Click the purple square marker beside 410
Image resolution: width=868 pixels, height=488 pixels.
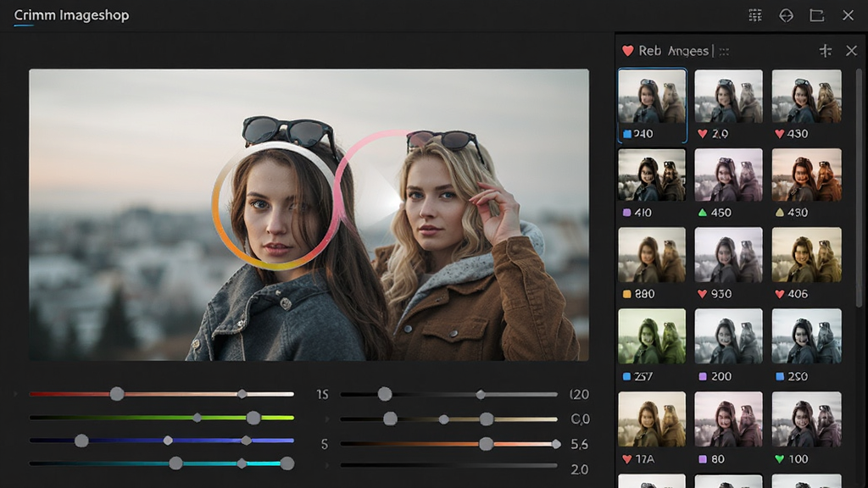[626, 213]
